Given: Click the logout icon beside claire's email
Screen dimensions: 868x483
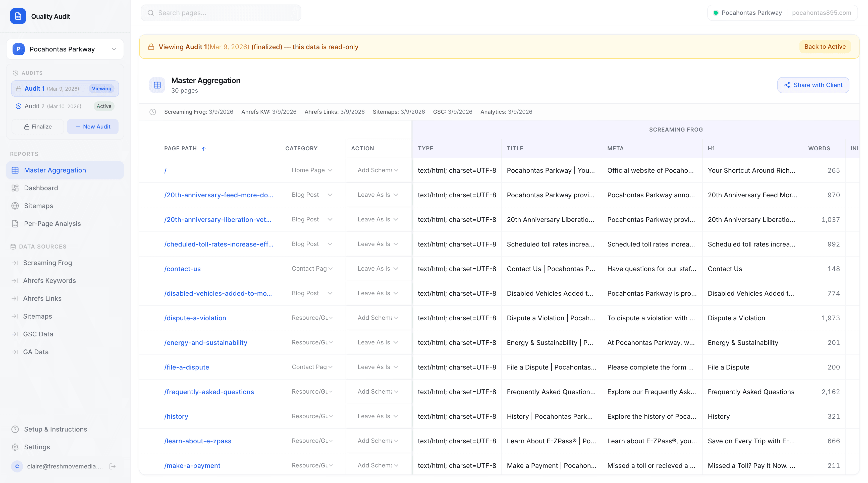Looking at the screenshot, I should click(113, 466).
